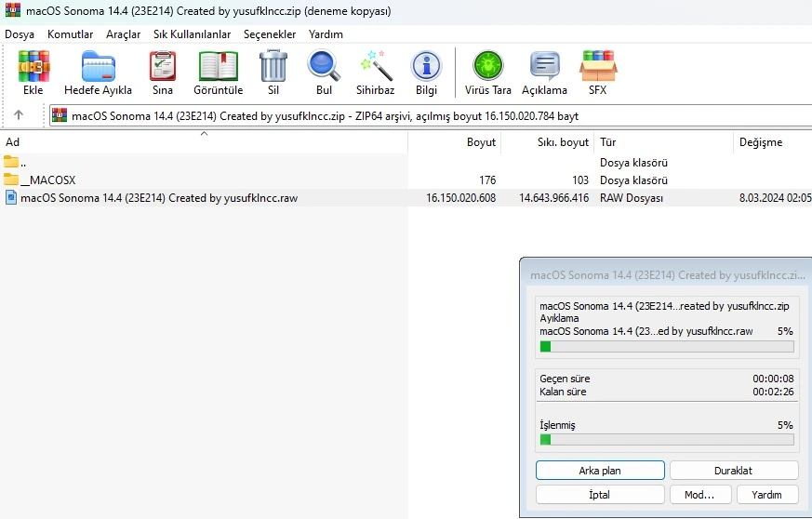This screenshot has height=519, width=812.
Task: Open the Görüntüle view icon
Action: coord(219,66)
